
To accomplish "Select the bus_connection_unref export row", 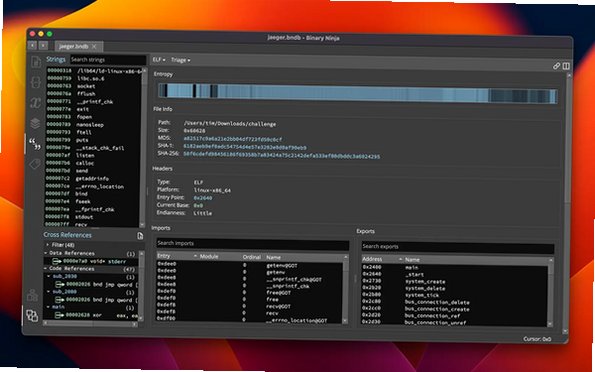I will 455,322.
